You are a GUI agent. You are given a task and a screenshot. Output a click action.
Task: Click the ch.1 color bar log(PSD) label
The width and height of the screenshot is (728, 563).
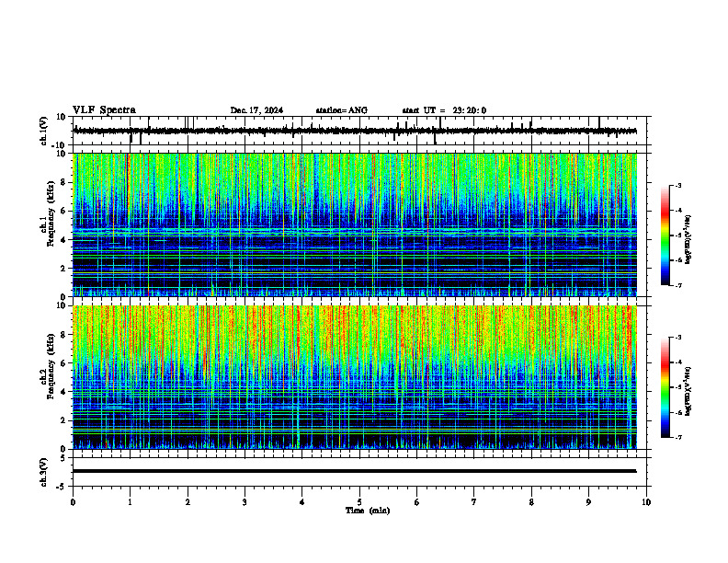[x=688, y=240]
